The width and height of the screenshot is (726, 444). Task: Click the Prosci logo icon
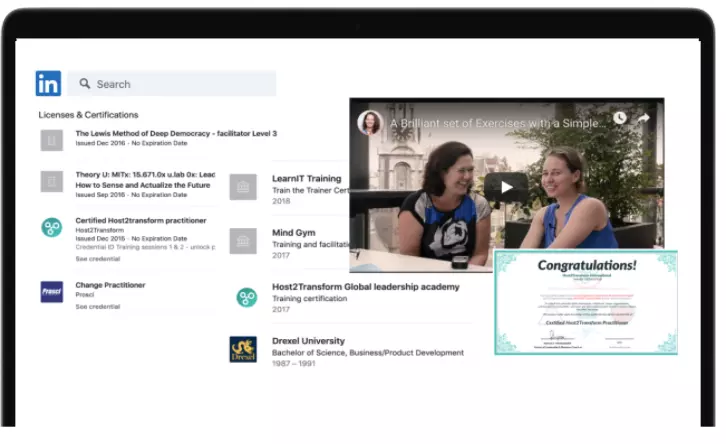[52, 292]
